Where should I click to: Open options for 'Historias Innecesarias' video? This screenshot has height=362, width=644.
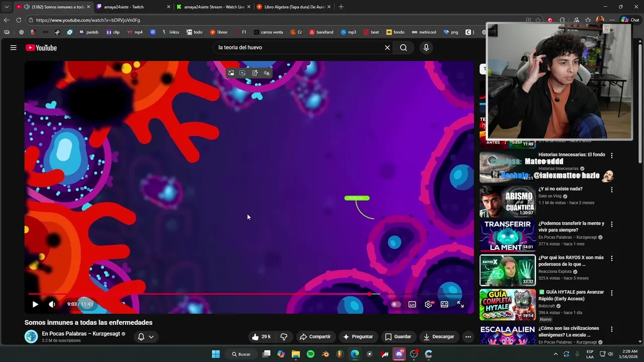click(612, 156)
